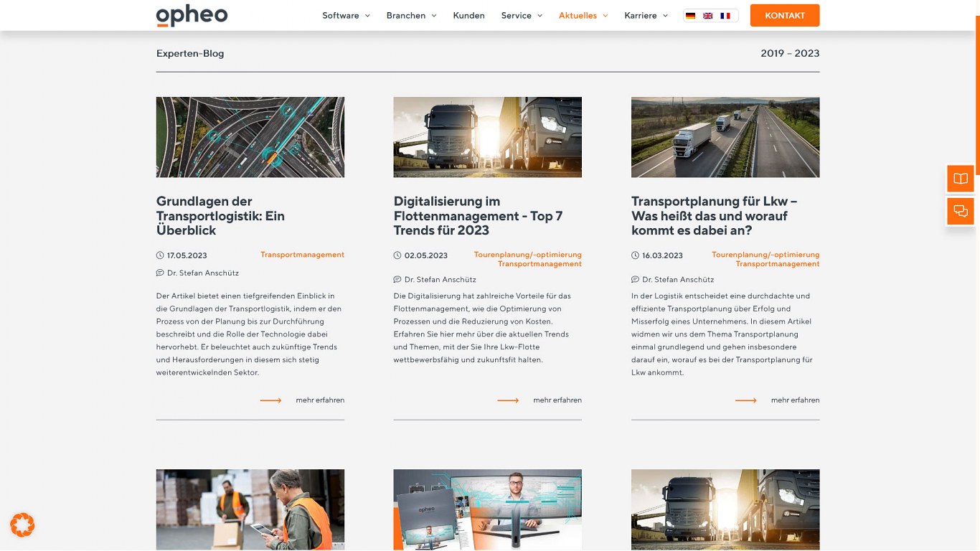Open highway interchange article thumbnail

(x=250, y=137)
